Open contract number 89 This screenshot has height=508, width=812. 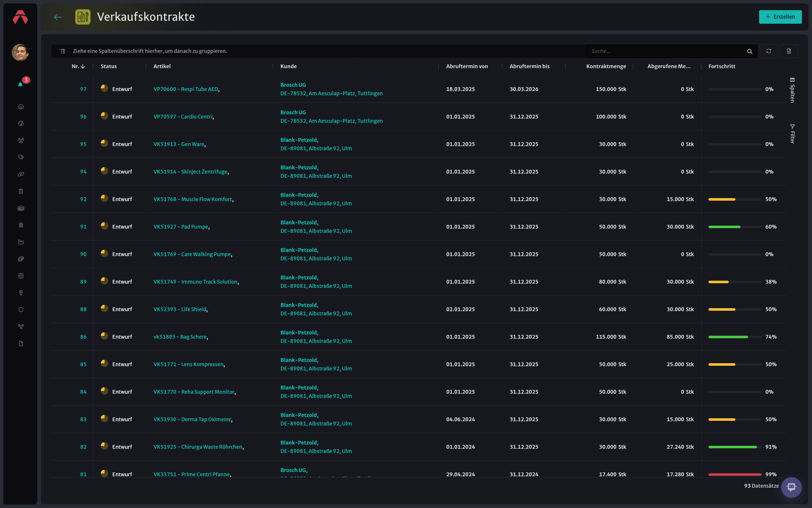click(x=83, y=282)
